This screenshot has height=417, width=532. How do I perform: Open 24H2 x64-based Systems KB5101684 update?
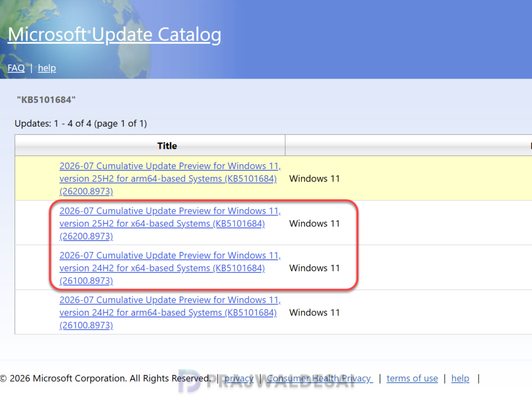point(170,268)
